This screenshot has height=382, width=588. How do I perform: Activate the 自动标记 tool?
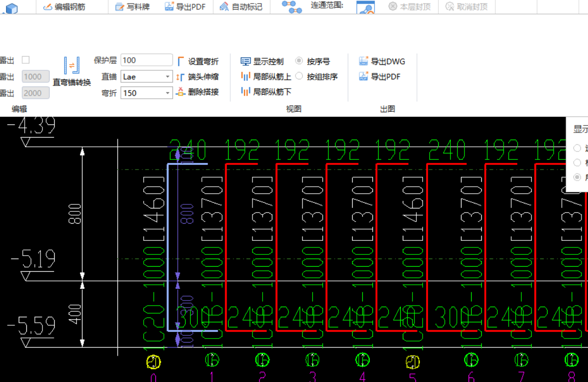point(241,7)
